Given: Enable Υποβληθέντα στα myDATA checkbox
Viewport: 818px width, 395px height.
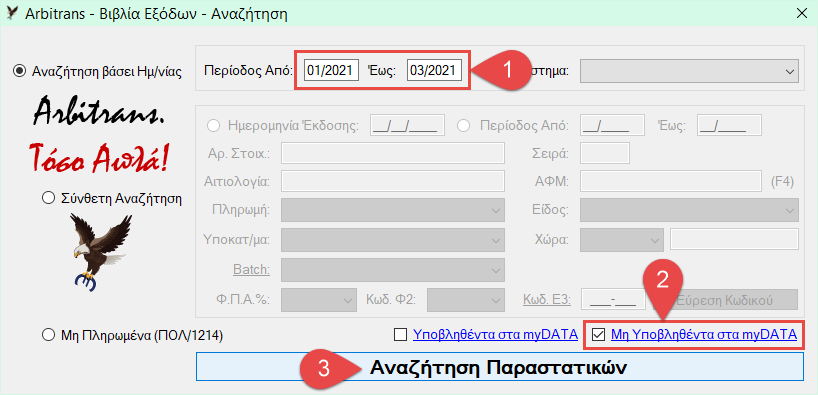Looking at the screenshot, I should 400,334.
